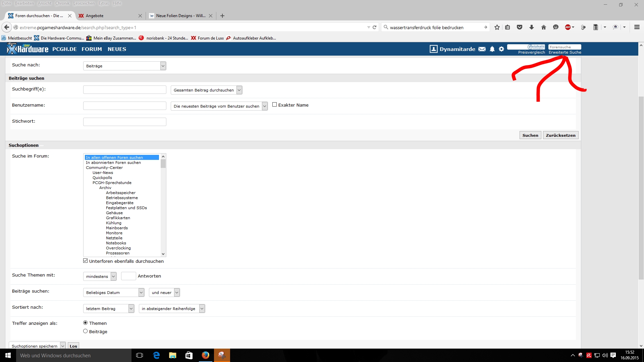The width and height of the screenshot is (644, 362).
Task: Click the PCGH Extreme Hardware logo
Action: coord(28,49)
